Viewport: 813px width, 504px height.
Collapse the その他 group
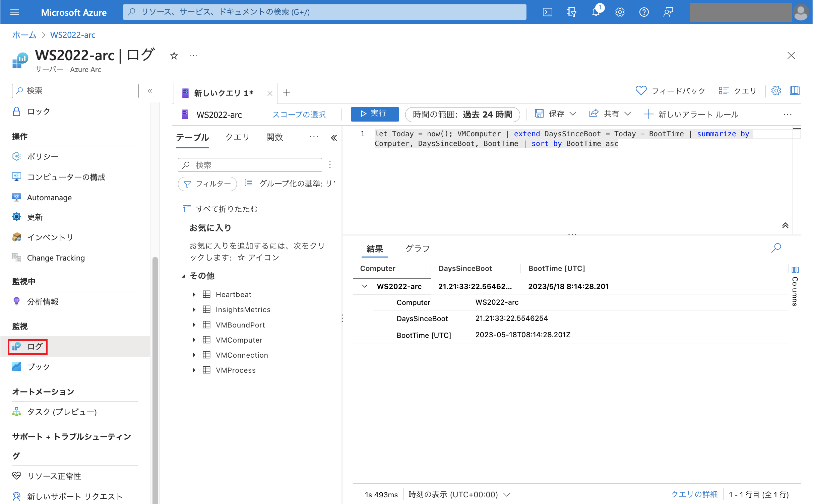click(184, 276)
